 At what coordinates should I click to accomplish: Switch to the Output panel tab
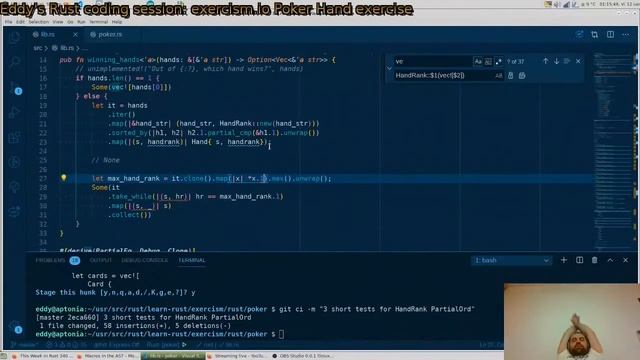(x=101, y=260)
